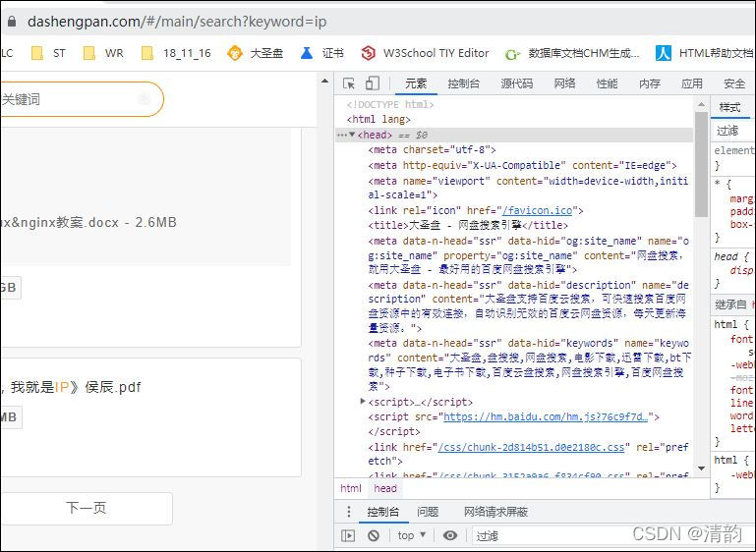Open the hm.baidu.com script link
This screenshot has height=552, width=756.
click(x=546, y=416)
